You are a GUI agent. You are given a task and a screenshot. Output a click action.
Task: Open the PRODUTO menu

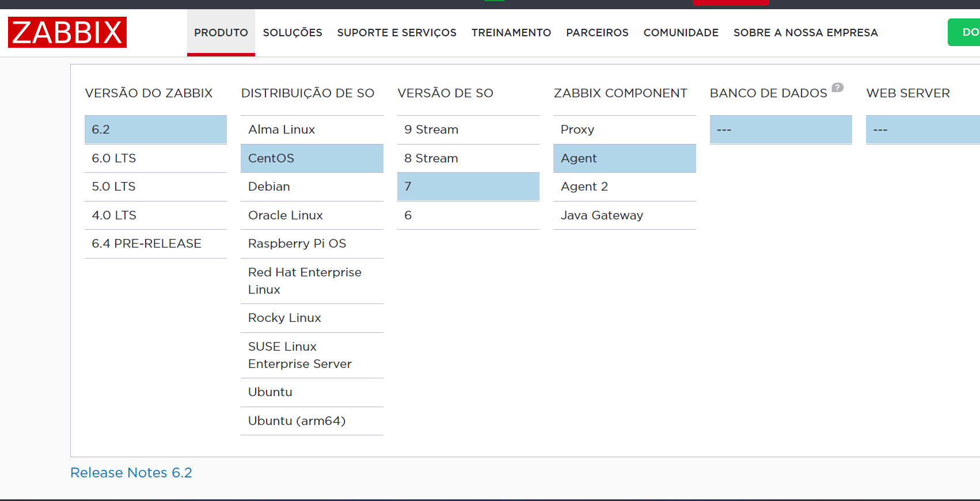[221, 33]
